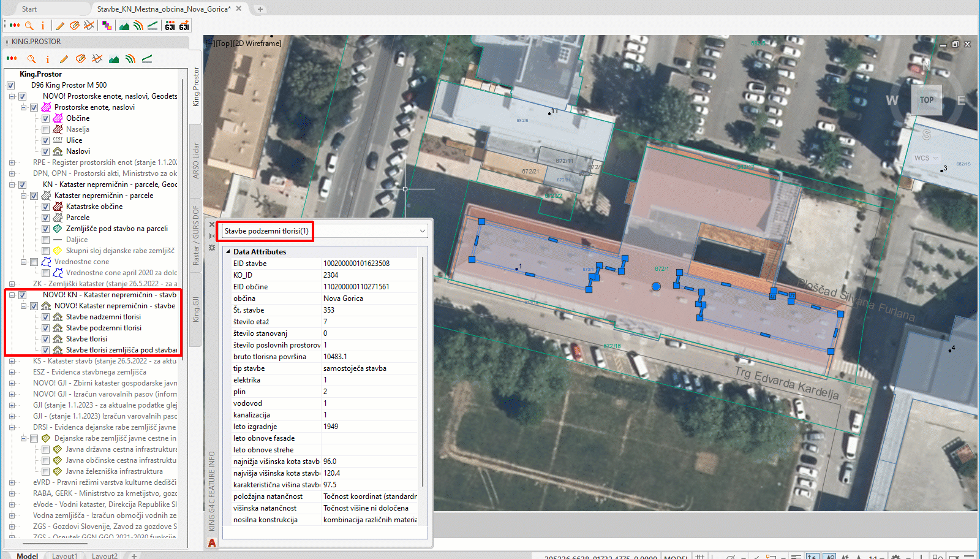Screen dimensions: 980x559
Task: Click the green mountain terrain icon in the top toolbar
Action: [x=124, y=25]
